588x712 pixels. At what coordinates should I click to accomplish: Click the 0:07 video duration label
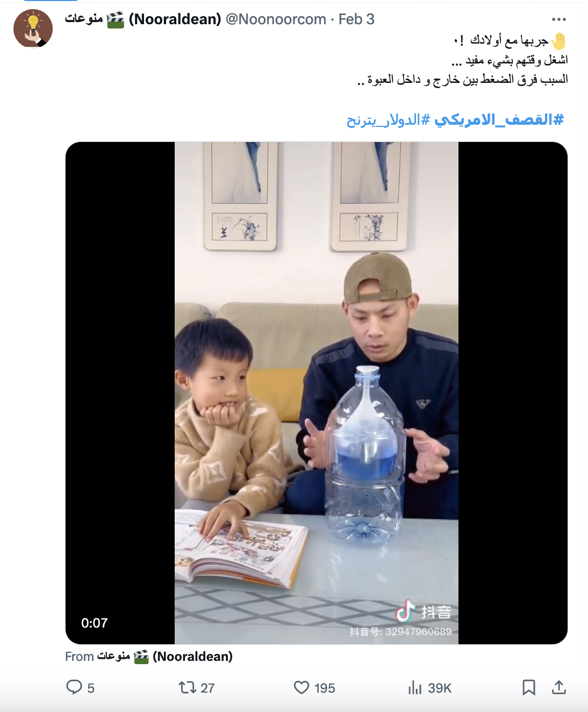coord(95,623)
